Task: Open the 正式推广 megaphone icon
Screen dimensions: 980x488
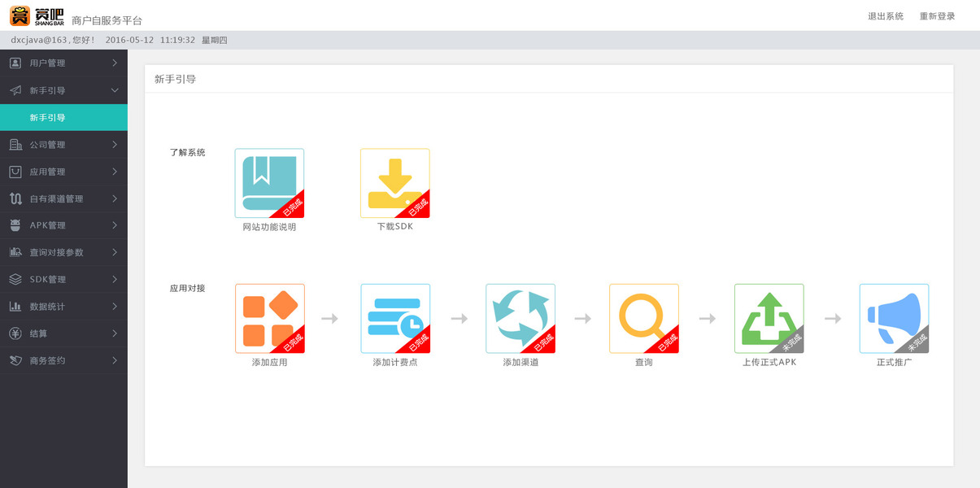Action: tap(894, 318)
